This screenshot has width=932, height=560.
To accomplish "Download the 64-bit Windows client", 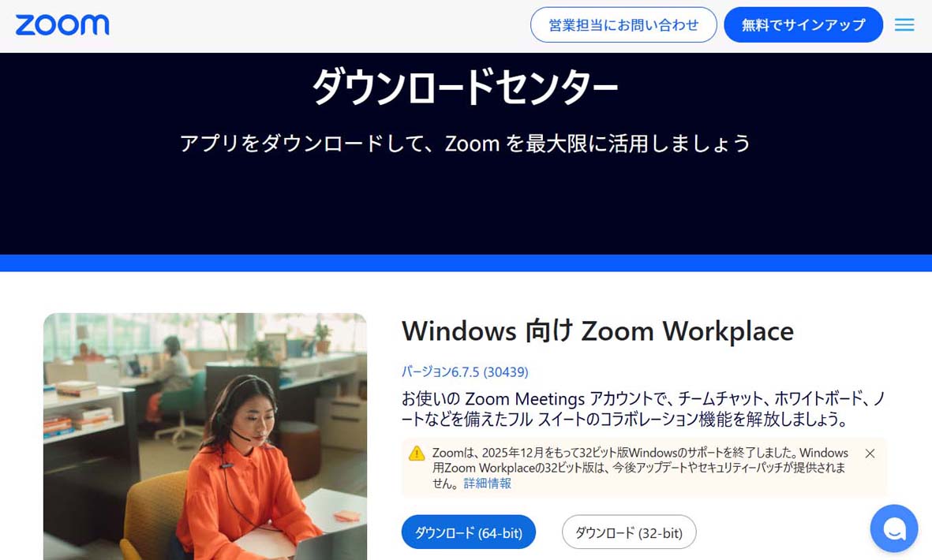I will [469, 532].
